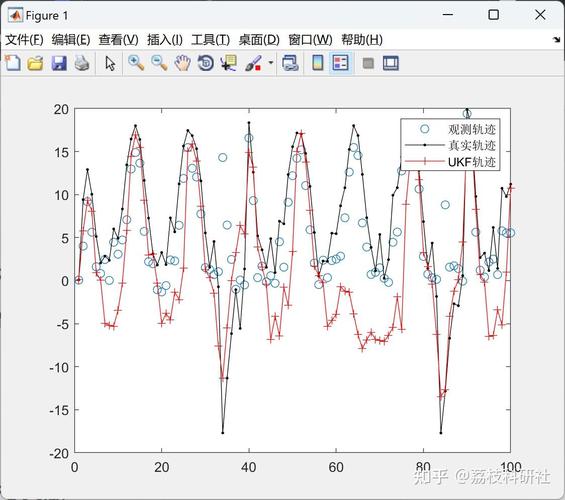
Task: Open file with the folder icon
Action: 35,63
